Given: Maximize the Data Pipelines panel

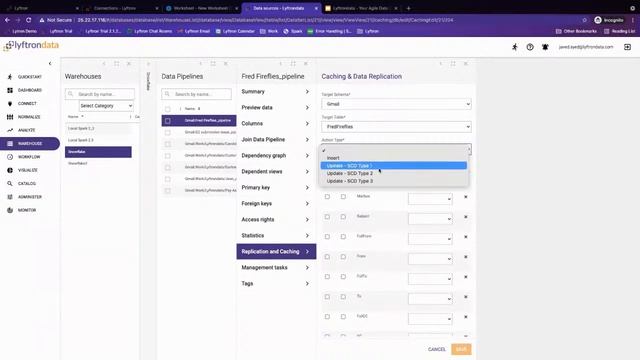Looking at the screenshot, I should (213, 63).
